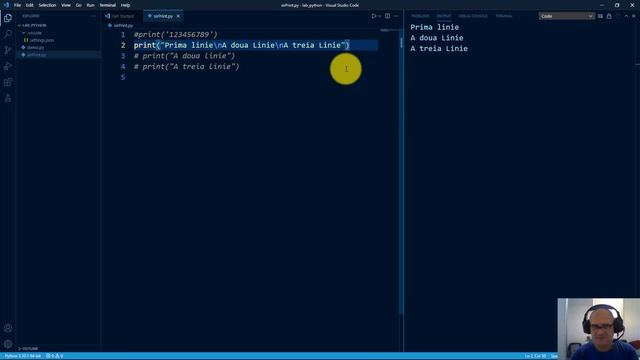Image resolution: width=640 pixels, height=360 pixels.
Task: Open the Edit menu
Action: pos(30,5)
